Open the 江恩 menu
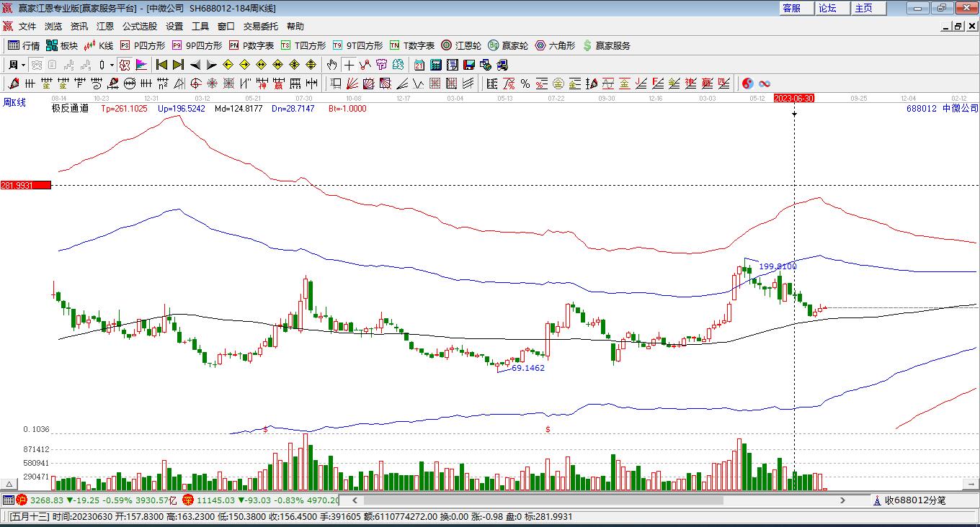 (x=105, y=27)
